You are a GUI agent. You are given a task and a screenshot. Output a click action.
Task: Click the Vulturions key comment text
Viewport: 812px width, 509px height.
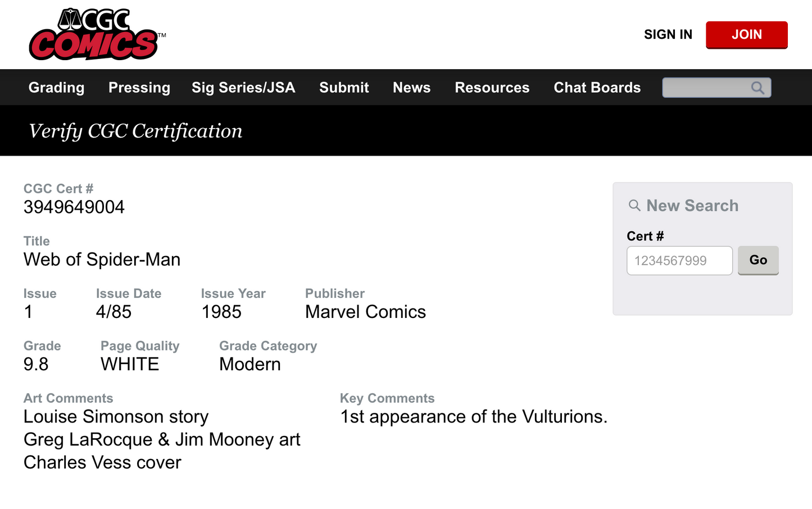(473, 417)
